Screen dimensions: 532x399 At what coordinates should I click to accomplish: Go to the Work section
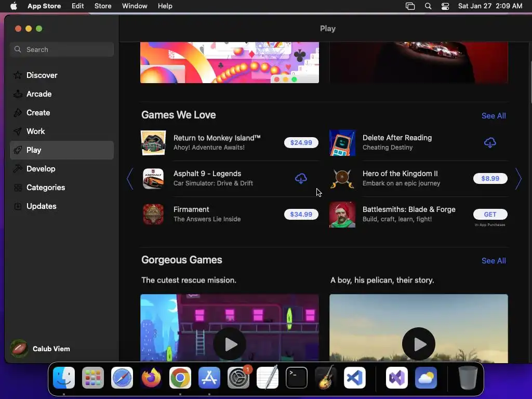coord(62,131)
